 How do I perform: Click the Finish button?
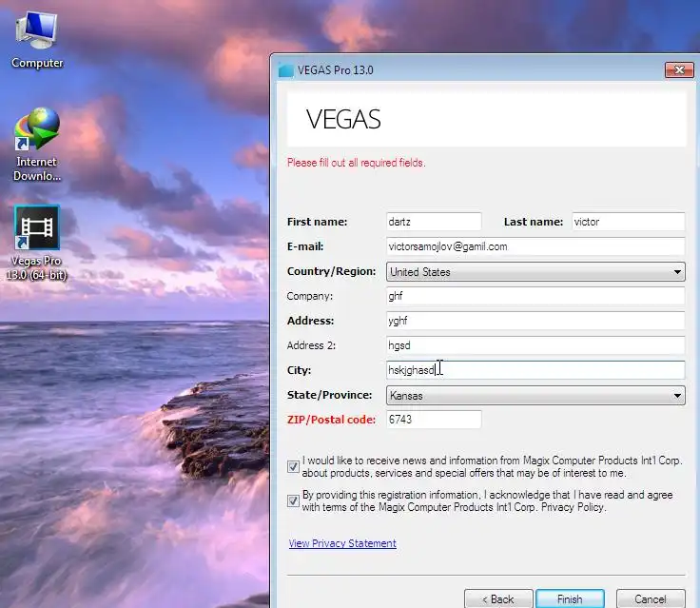(x=570, y=598)
